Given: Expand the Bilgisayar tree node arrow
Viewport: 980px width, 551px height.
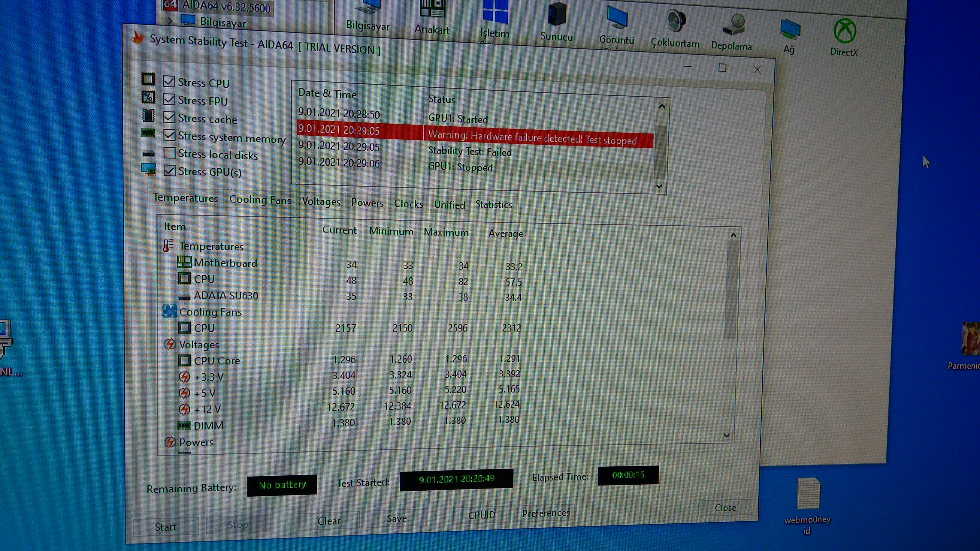Looking at the screenshot, I should point(170,21).
